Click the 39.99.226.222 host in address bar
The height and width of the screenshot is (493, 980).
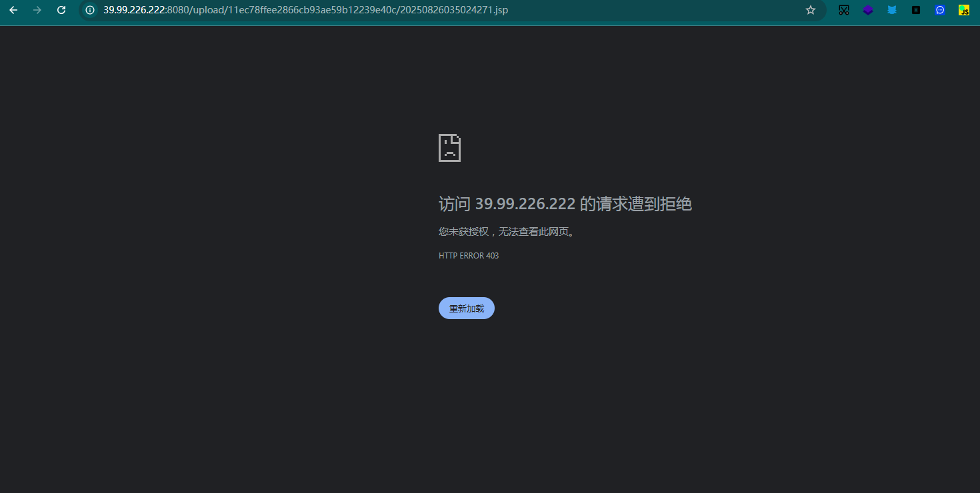point(133,10)
